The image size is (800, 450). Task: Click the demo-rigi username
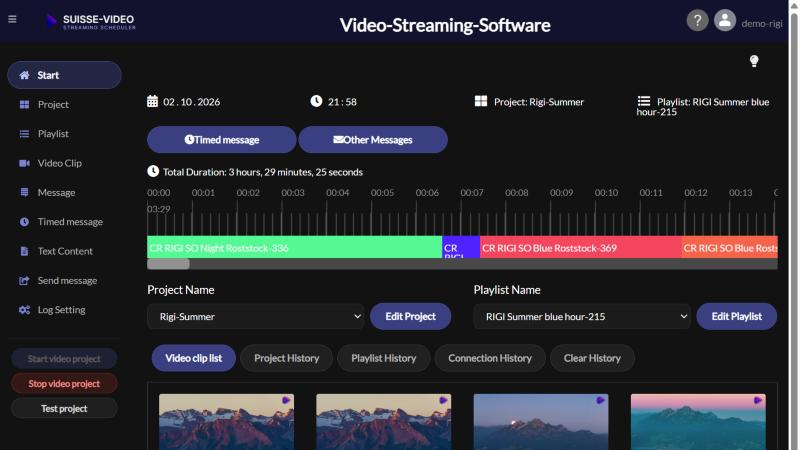pyautogui.click(x=762, y=23)
